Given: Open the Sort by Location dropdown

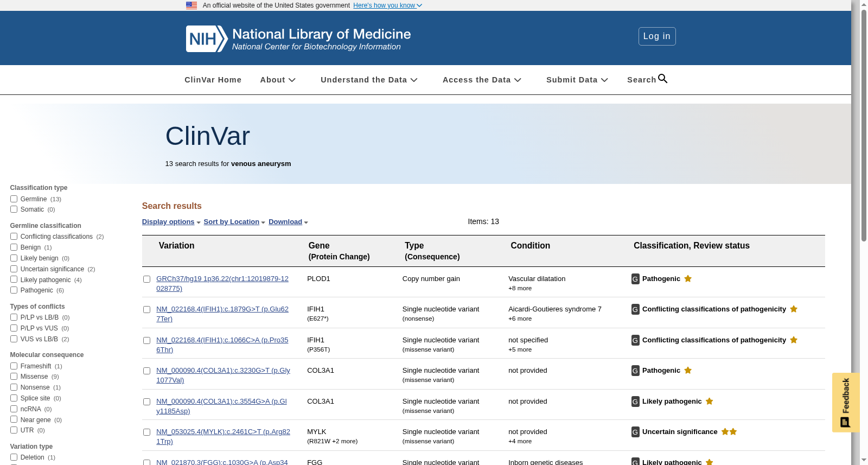Looking at the screenshot, I should tap(234, 222).
